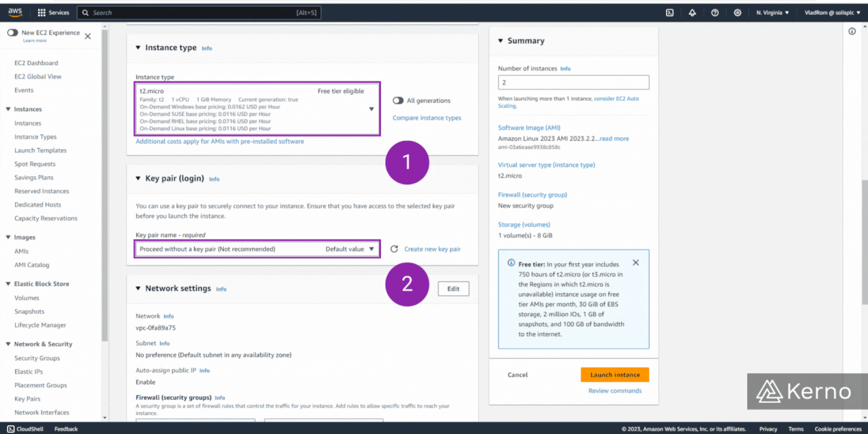Open the N. Virginia region dropdown
Image resolution: width=868 pixels, height=434 pixels.
click(772, 12)
